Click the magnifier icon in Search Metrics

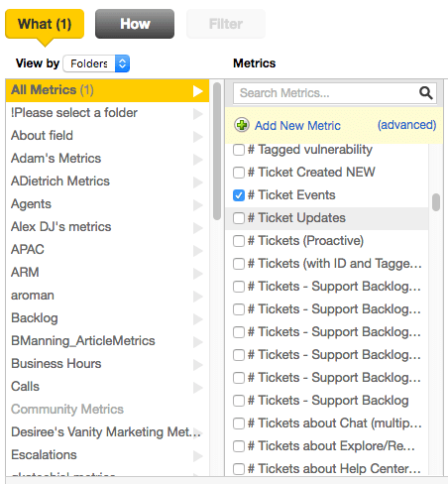point(426,93)
